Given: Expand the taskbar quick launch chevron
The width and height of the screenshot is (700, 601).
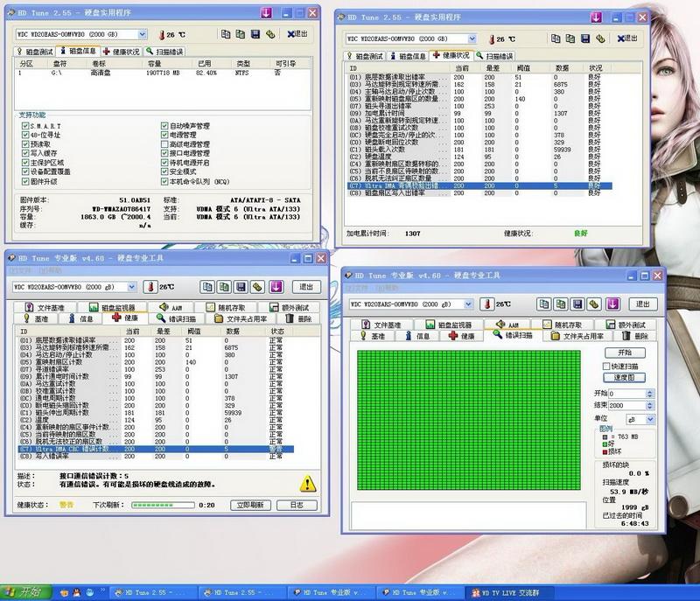Looking at the screenshot, I should pyautogui.click(x=102, y=590).
